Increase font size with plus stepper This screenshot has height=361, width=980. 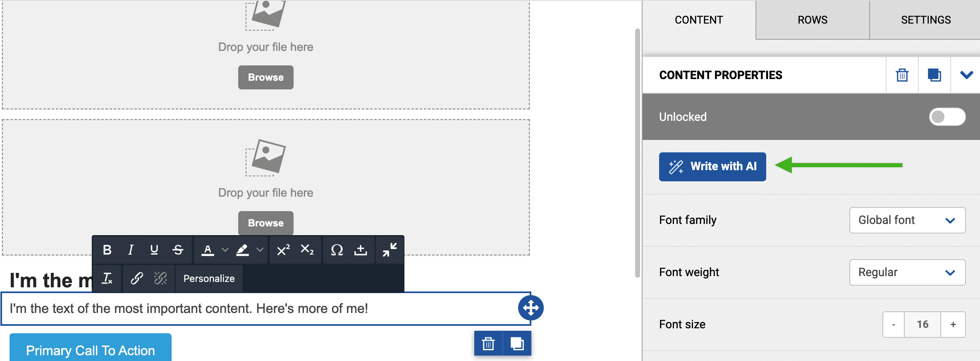[x=953, y=325]
